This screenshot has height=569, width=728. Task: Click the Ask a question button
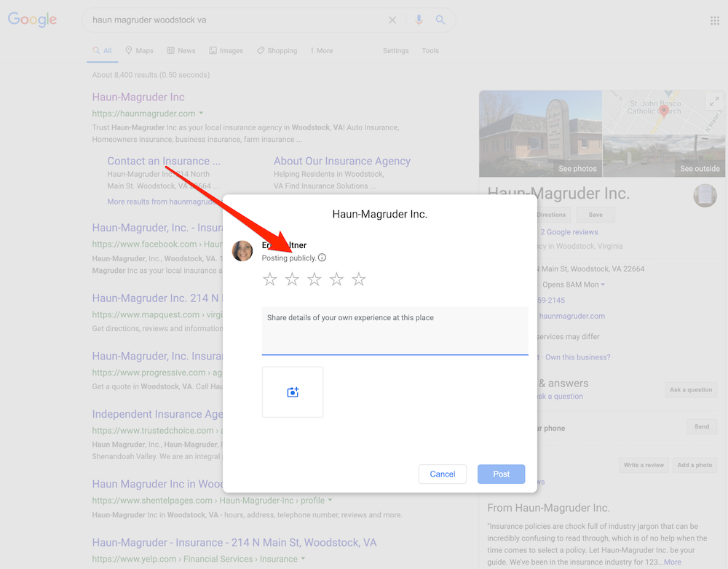tap(691, 390)
